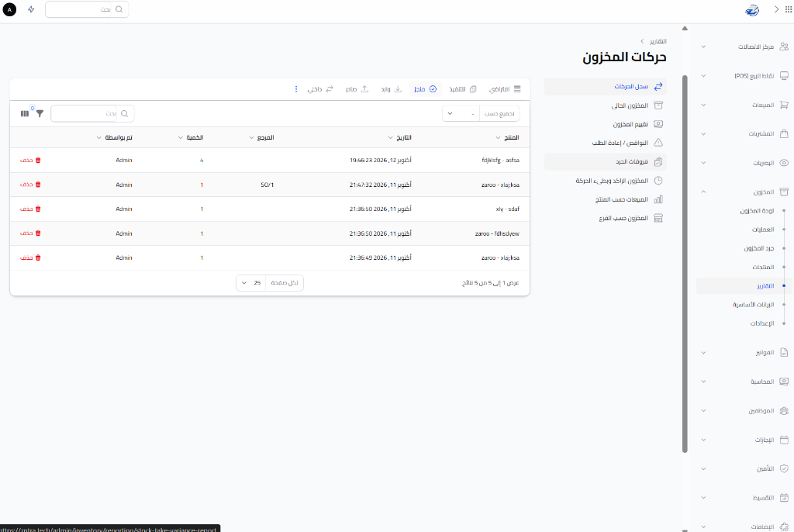This screenshot has height=532, width=794.
Task: Open المخزون حسب الفرع report
Action: coord(605,218)
